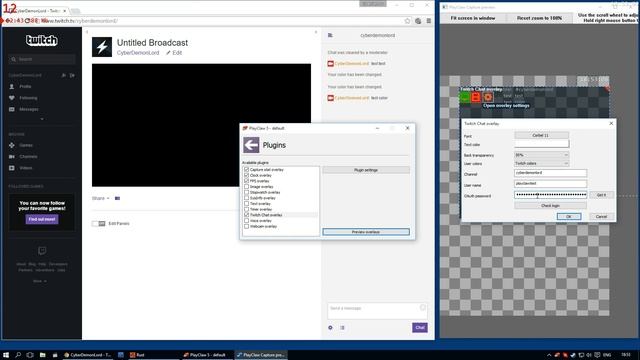
Task: Click the chat rooms list icon above chat
Action: [x=330, y=36]
